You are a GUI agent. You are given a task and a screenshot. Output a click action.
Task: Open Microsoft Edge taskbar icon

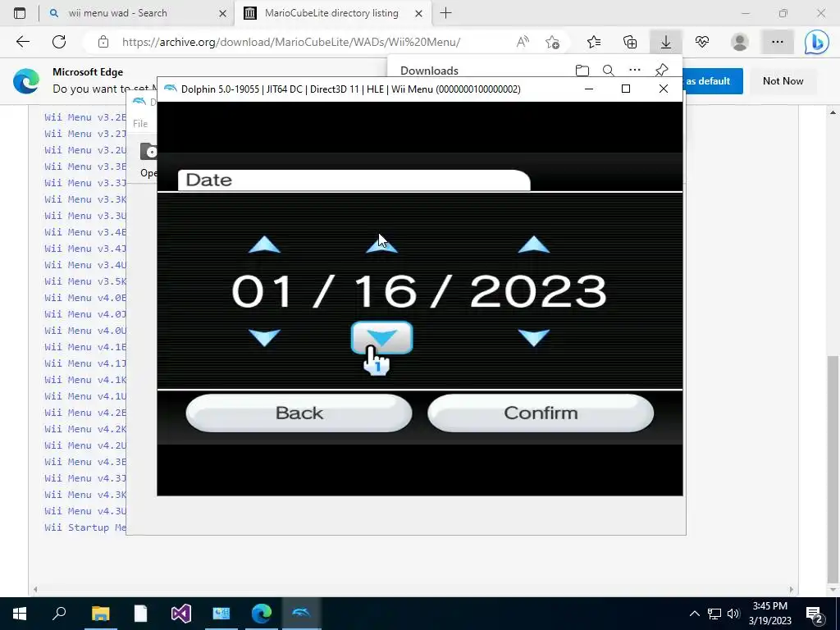click(x=262, y=614)
